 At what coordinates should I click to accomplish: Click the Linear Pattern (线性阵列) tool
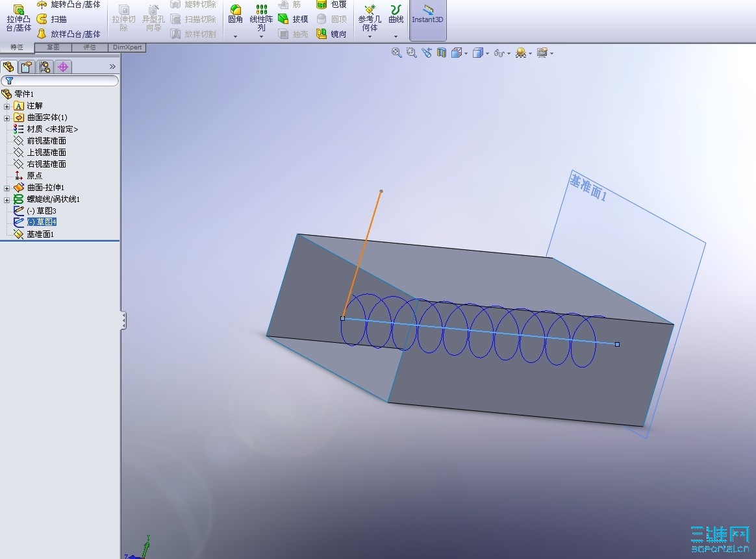point(261,18)
